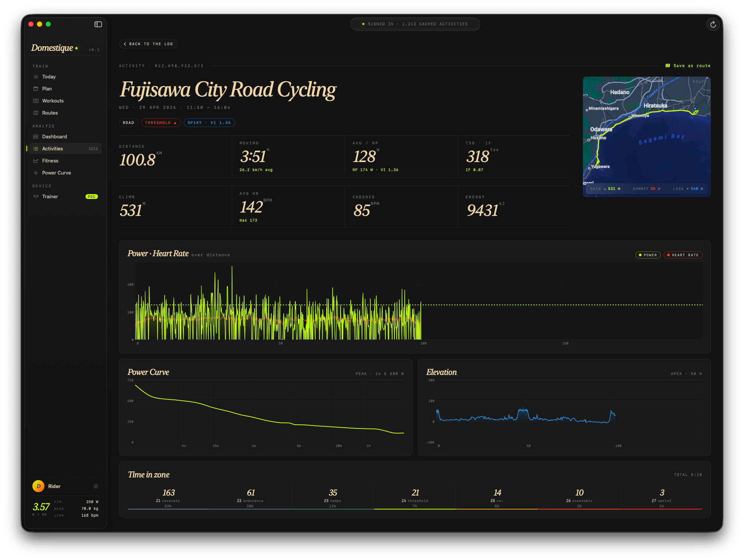This screenshot has width=744, height=560.
Task: Click the map LOSS 548 m stat
Action: (688, 189)
